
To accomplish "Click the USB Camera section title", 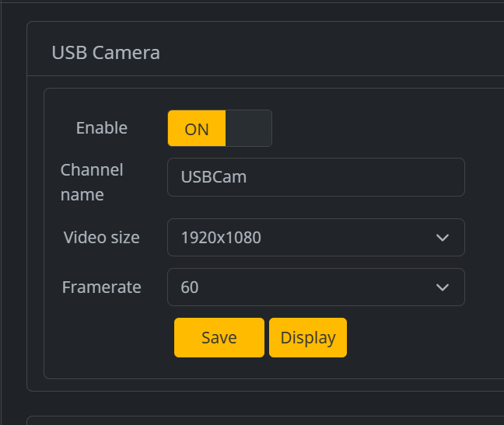I will coord(106,53).
